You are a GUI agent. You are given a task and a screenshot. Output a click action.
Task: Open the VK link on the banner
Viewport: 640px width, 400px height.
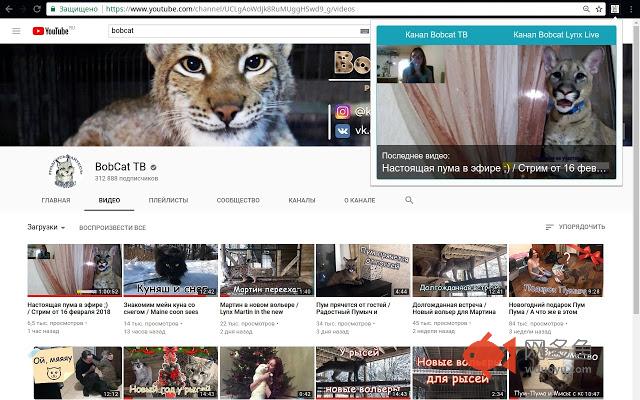click(x=341, y=130)
